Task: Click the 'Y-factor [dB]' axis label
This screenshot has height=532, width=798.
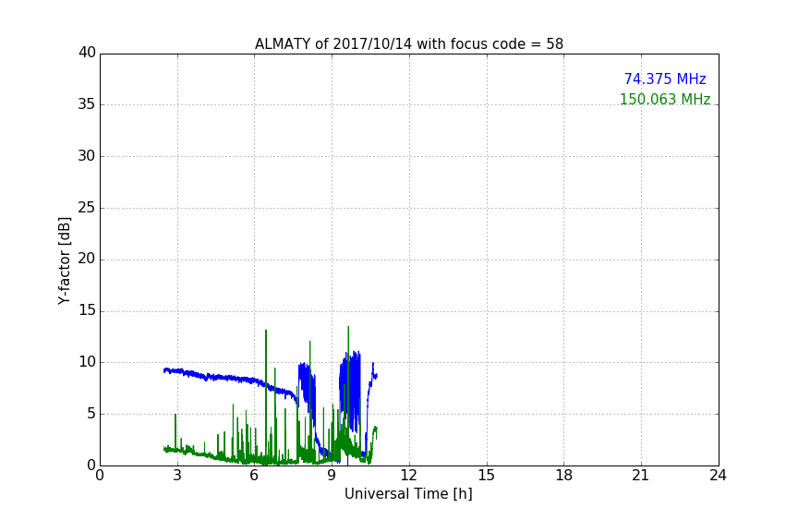Action: [64, 260]
